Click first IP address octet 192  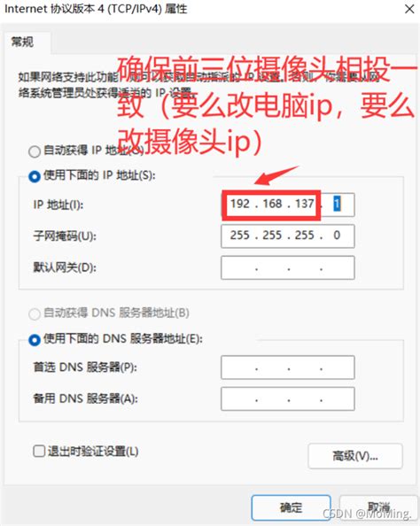click(x=240, y=204)
